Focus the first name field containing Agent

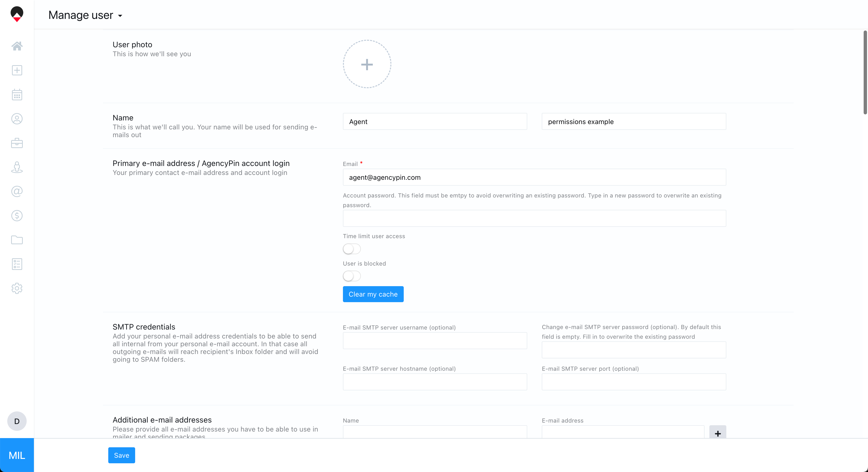pos(435,121)
